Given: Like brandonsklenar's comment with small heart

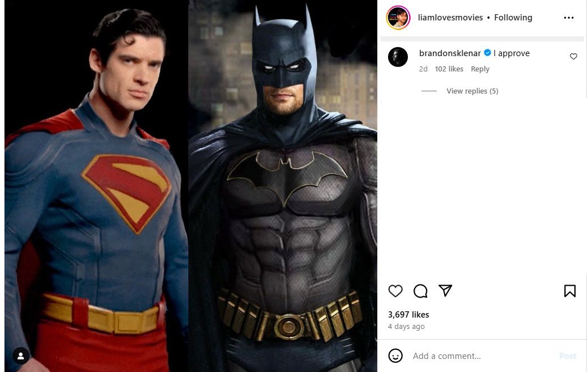Looking at the screenshot, I should click(x=573, y=57).
